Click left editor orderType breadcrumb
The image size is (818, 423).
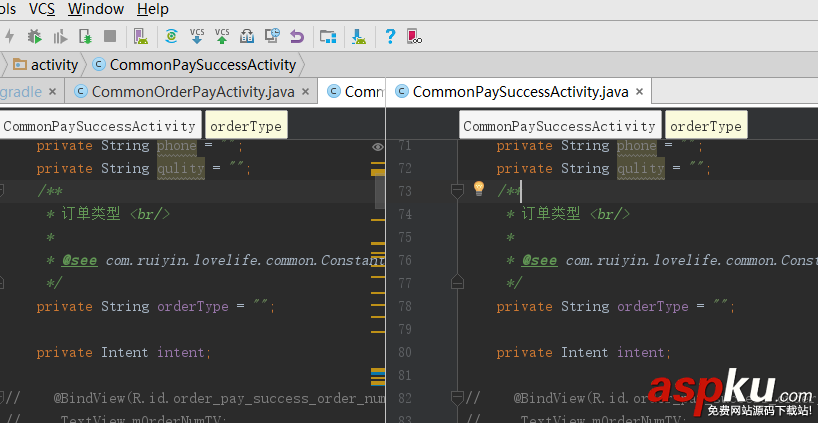click(x=246, y=126)
